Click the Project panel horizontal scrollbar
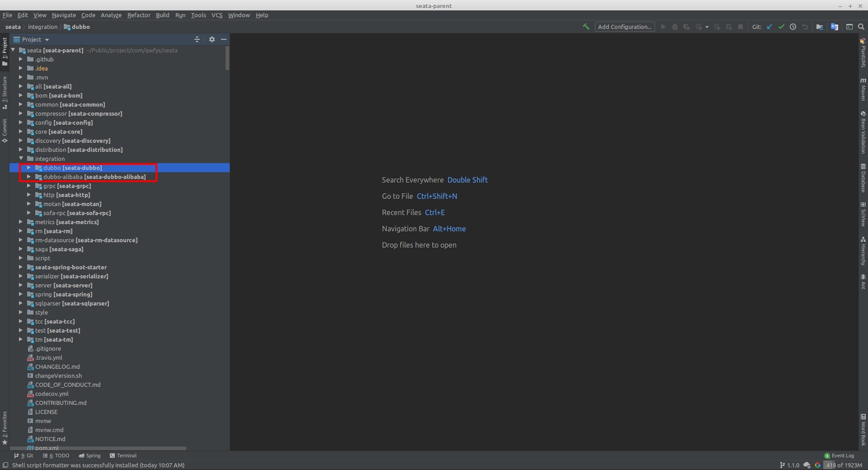Screen dimensions: 868x470 point(98,448)
